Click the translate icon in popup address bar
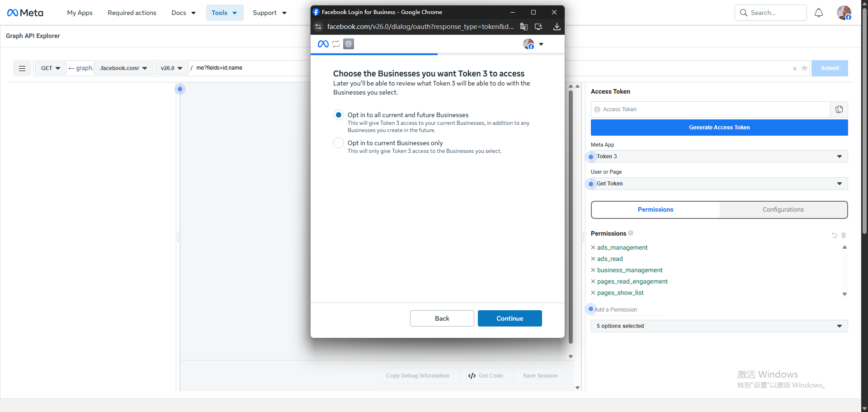The height and width of the screenshot is (412, 868). [524, 27]
